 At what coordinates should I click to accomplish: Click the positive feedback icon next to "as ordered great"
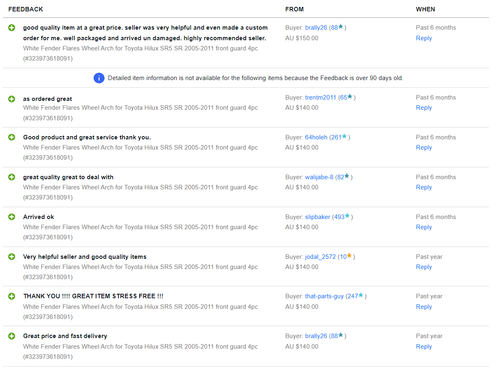12,99
